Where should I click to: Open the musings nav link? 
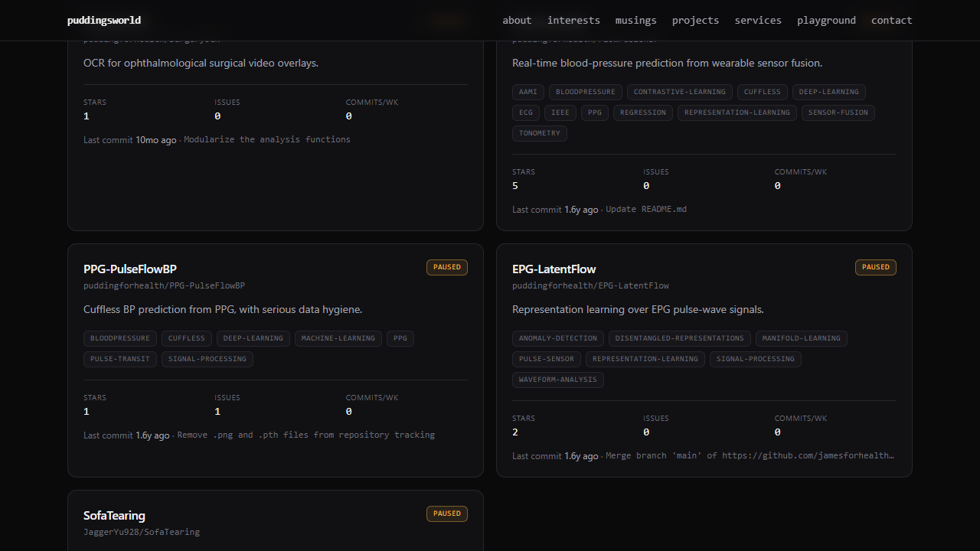click(x=636, y=21)
